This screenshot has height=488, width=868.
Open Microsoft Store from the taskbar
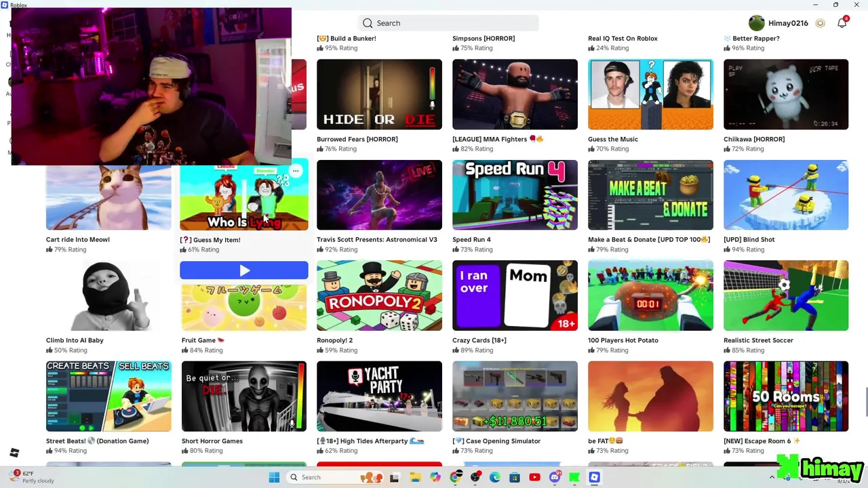pos(515,477)
